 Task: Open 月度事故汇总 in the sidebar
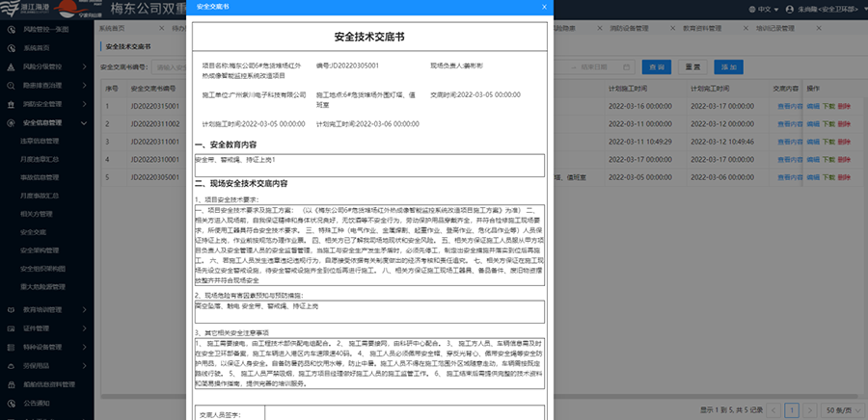(40, 196)
